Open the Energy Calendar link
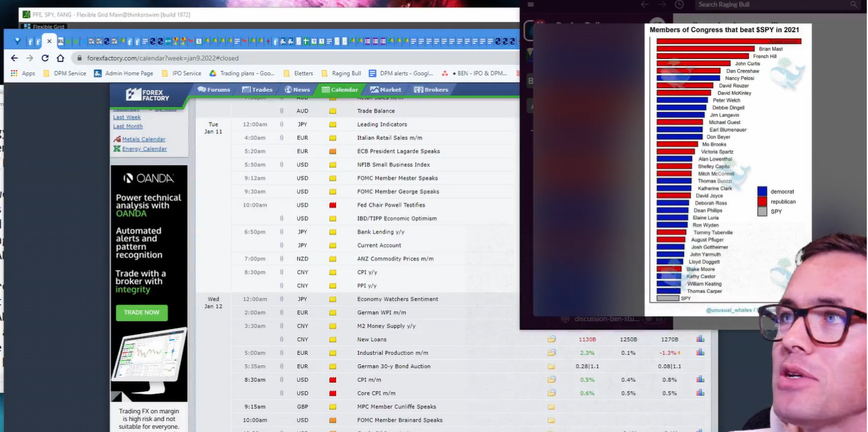The width and height of the screenshot is (868, 432). point(144,149)
